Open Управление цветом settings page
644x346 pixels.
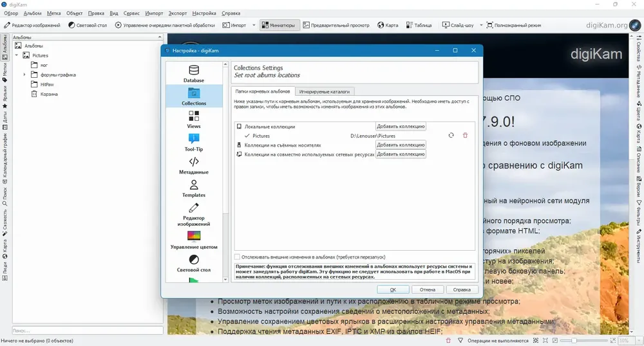pos(193,239)
